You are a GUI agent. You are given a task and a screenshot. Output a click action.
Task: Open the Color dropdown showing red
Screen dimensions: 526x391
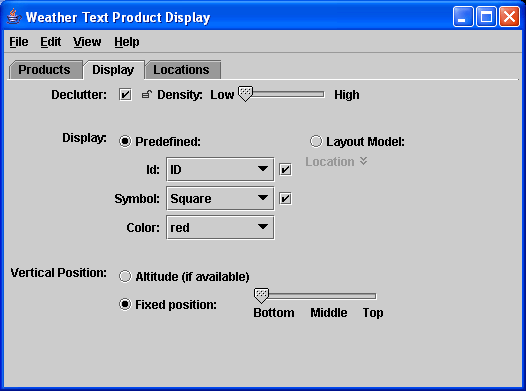click(220, 228)
